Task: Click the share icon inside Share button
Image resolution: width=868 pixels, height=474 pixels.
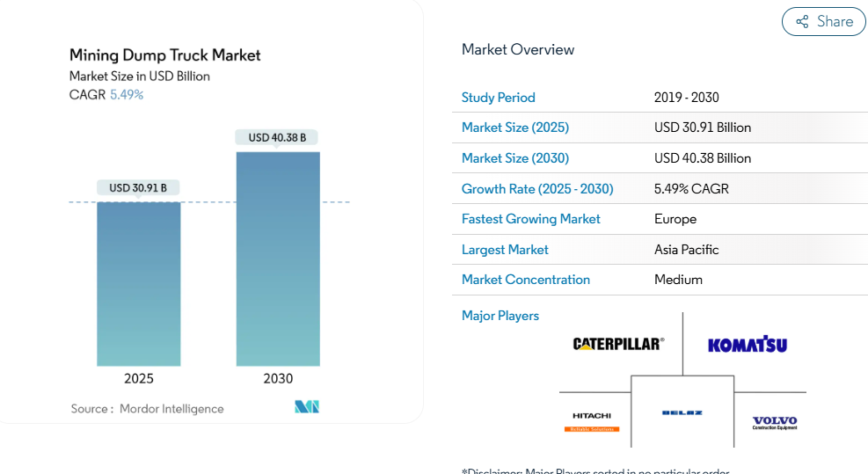Action: [x=802, y=22]
